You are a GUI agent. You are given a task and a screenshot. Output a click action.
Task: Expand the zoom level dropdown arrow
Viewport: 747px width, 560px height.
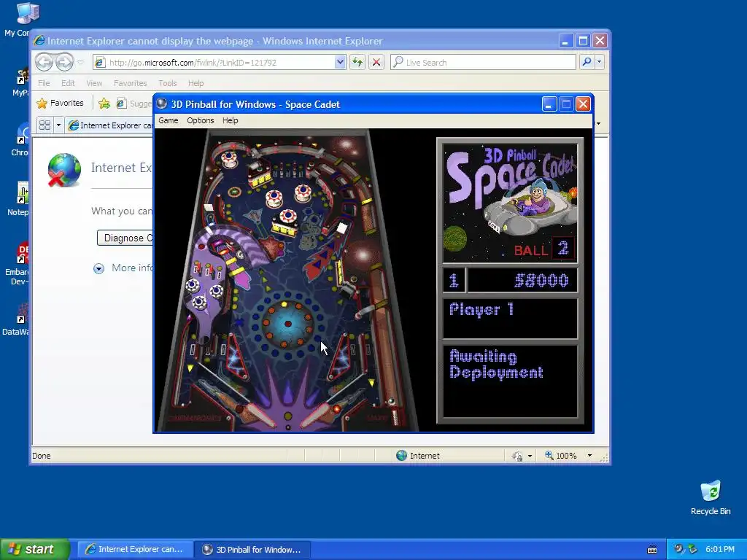coord(589,456)
